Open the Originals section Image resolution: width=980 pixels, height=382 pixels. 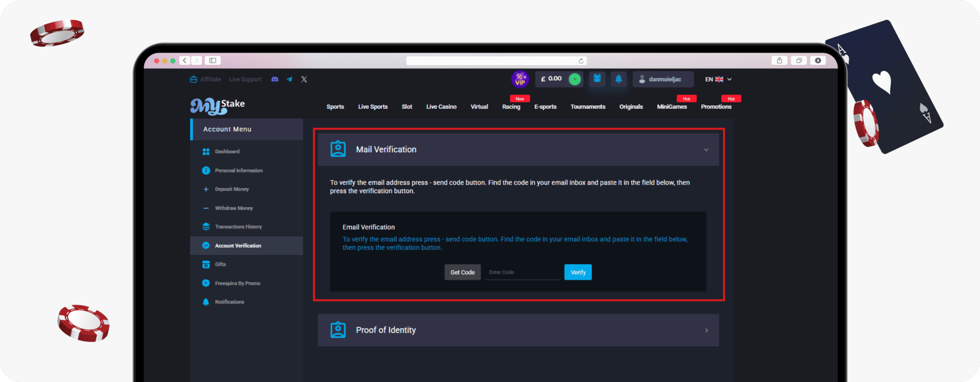pyautogui.click(x=631, y=107)
